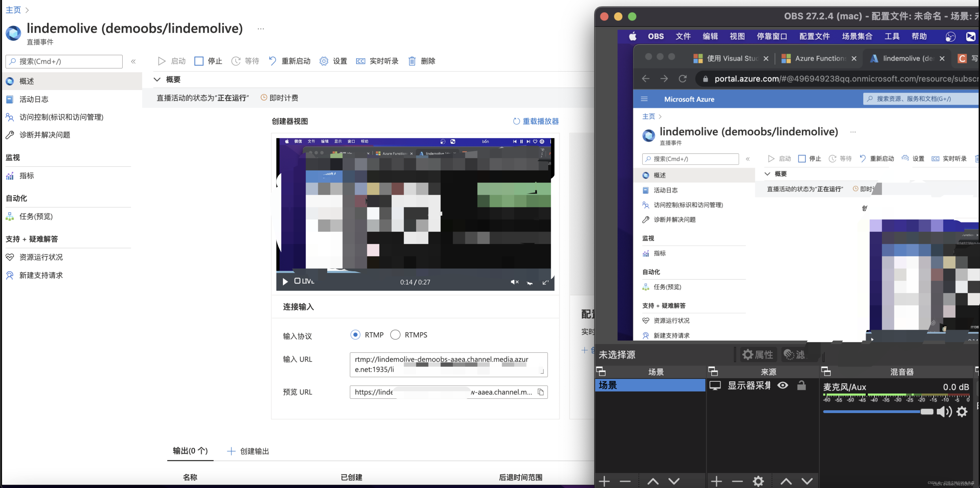The image size is (980, 488).
Task: Collapse the left sidebar with the double chevron
Action: click(133, 61)
